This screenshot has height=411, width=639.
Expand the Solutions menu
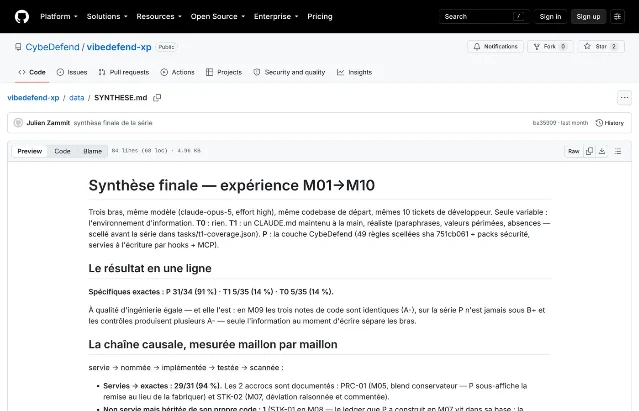click(107, 17)
